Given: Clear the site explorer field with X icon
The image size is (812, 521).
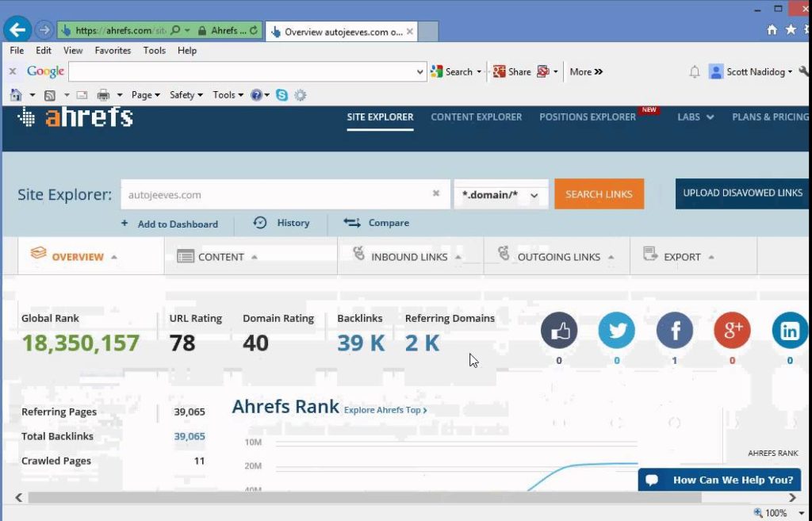Looking at the screenshot, I should tap(436, 193).
